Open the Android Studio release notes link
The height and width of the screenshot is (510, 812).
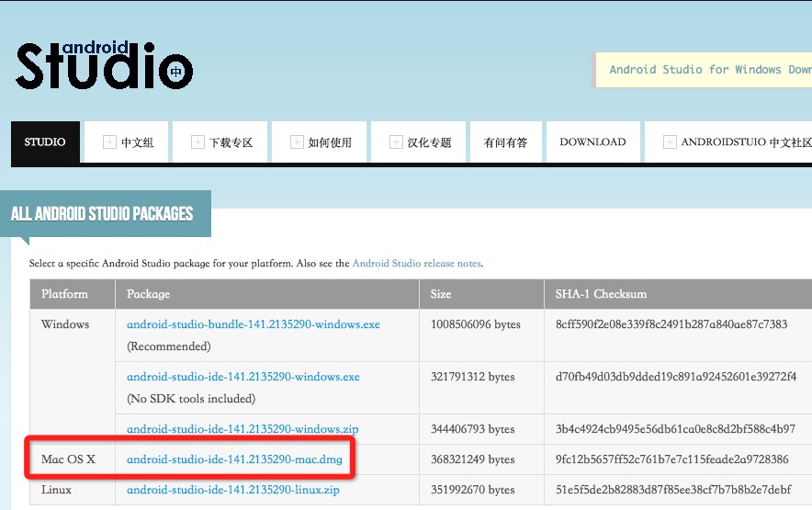pyautogui.click(x=417, y=264)
